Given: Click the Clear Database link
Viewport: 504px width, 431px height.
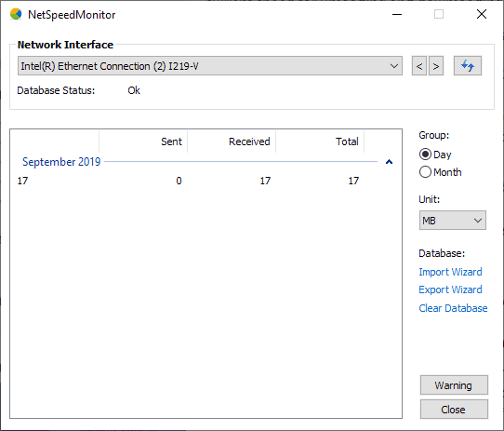Looking at the screenshot, I should click(x=453, y=308).
